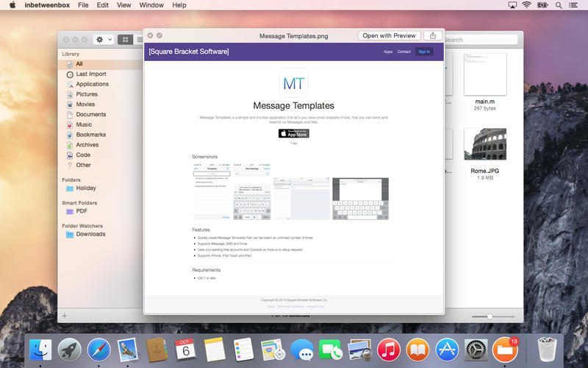Click the Search field in inbetweenbox
The height and width of the screenshot is (368, 588).
(481, 40)
